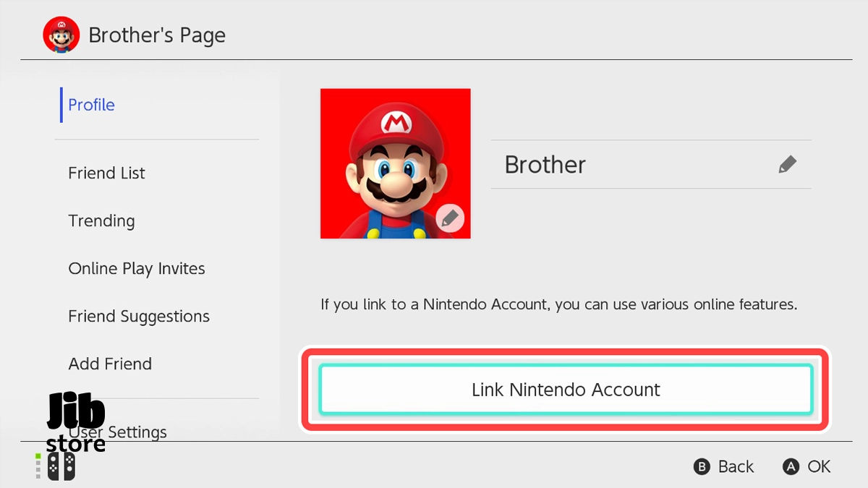Click the large Mario profile picture

pyautogui.click(x=396, y=163)
